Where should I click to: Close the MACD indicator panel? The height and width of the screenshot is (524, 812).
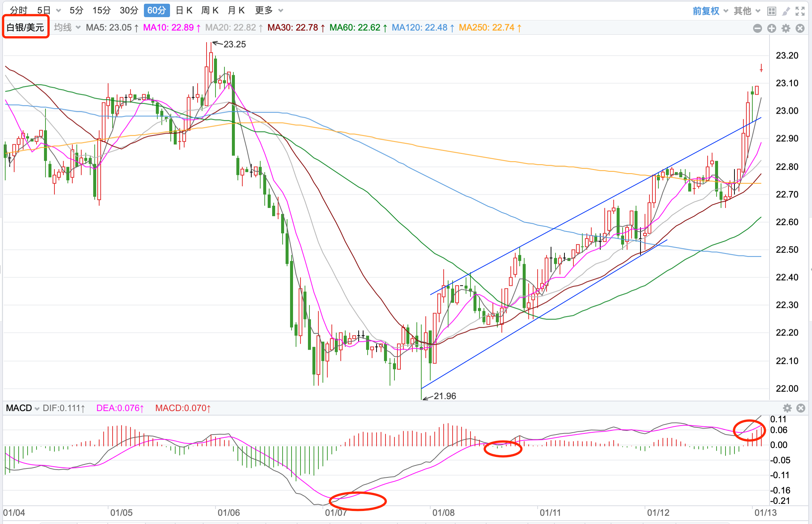click(800, 408)
